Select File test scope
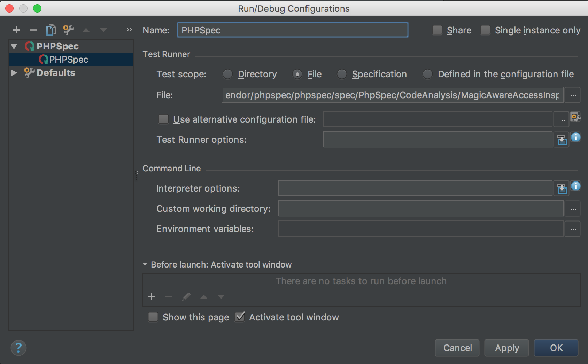 (297, 74)
